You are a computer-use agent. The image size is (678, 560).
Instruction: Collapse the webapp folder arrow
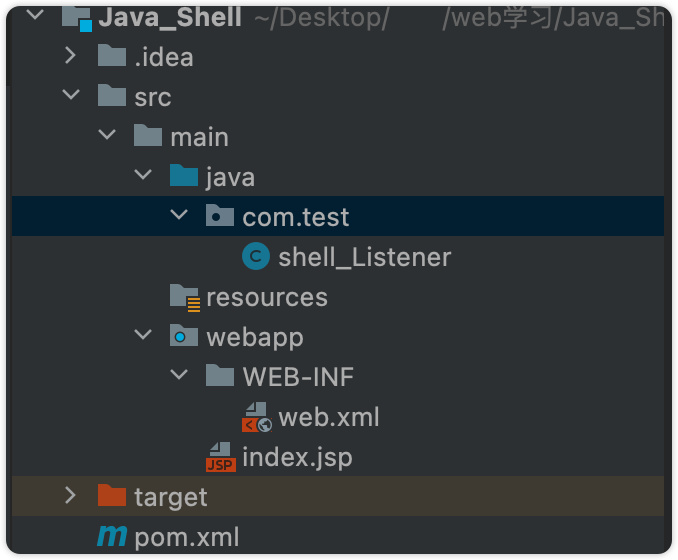pos(143,337)
